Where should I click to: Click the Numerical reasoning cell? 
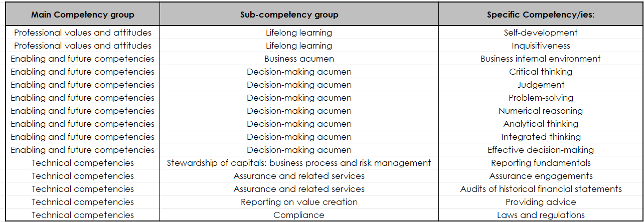click(x=541, y=111)
